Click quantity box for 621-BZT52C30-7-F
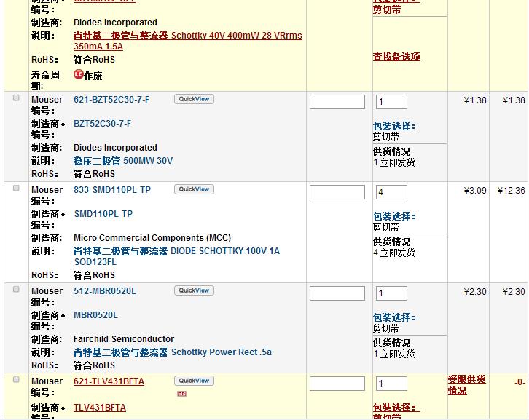This screenshot has height=420, width=529. click(392, 102)
